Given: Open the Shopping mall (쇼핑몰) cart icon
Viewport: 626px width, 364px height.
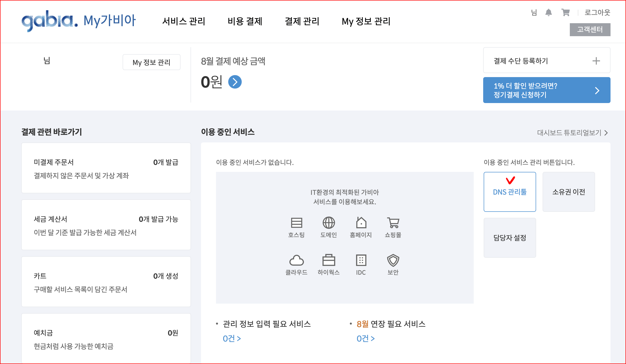Looking at the screenshot, I should tap(393, 223).
